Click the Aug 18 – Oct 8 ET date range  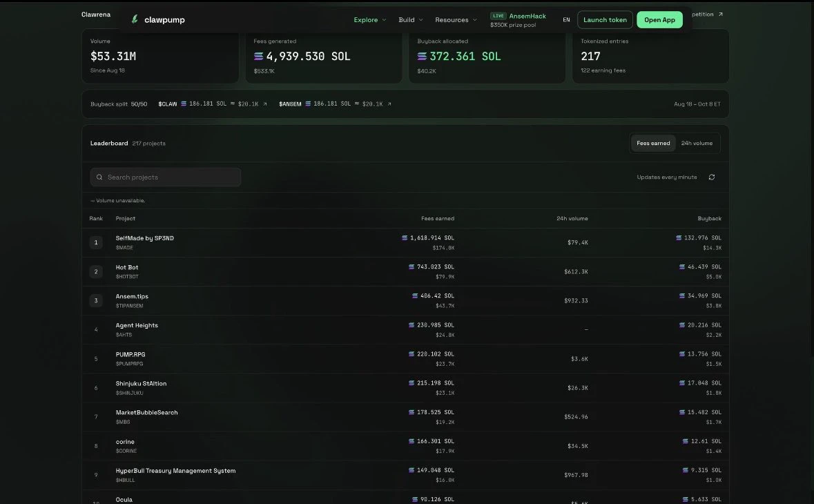point(697,104)
